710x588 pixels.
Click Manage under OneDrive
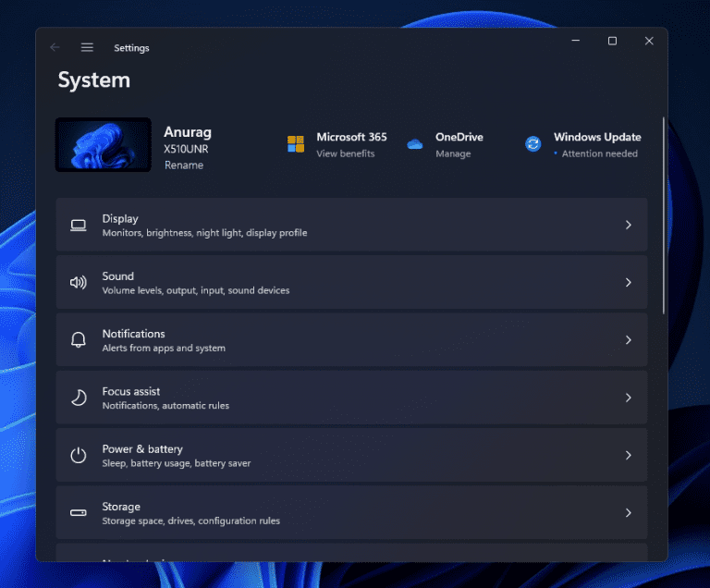pyautogui.click(x=453, y=154)
